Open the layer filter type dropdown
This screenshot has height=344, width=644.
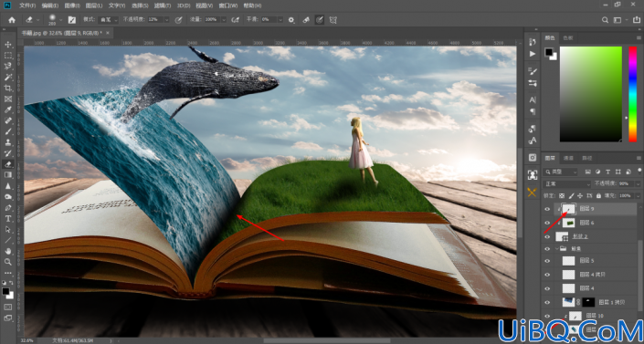pos(560,172)
